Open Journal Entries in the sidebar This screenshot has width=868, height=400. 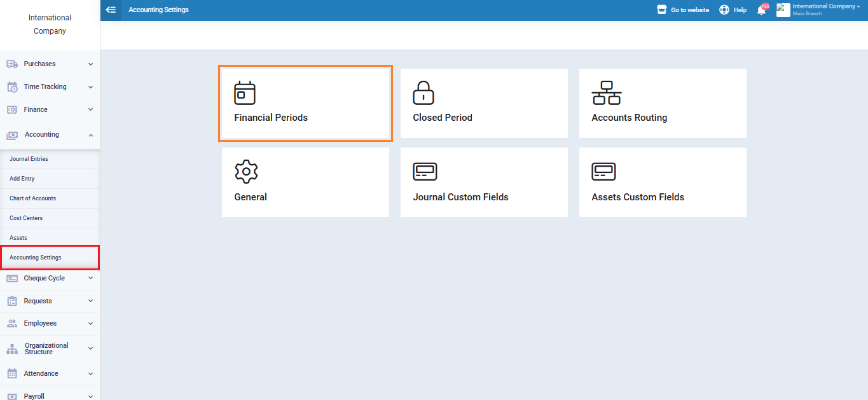click(x=29, y=159)
